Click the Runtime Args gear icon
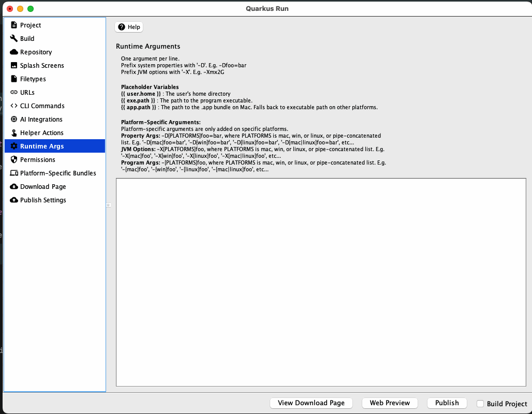532x414 pixels. 14,146
